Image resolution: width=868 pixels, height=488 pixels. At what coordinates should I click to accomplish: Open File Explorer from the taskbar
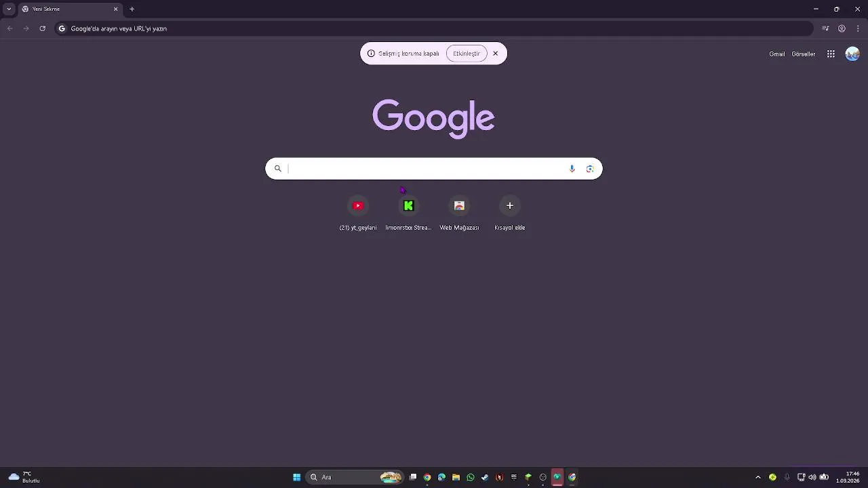click(x=456, y=477)
